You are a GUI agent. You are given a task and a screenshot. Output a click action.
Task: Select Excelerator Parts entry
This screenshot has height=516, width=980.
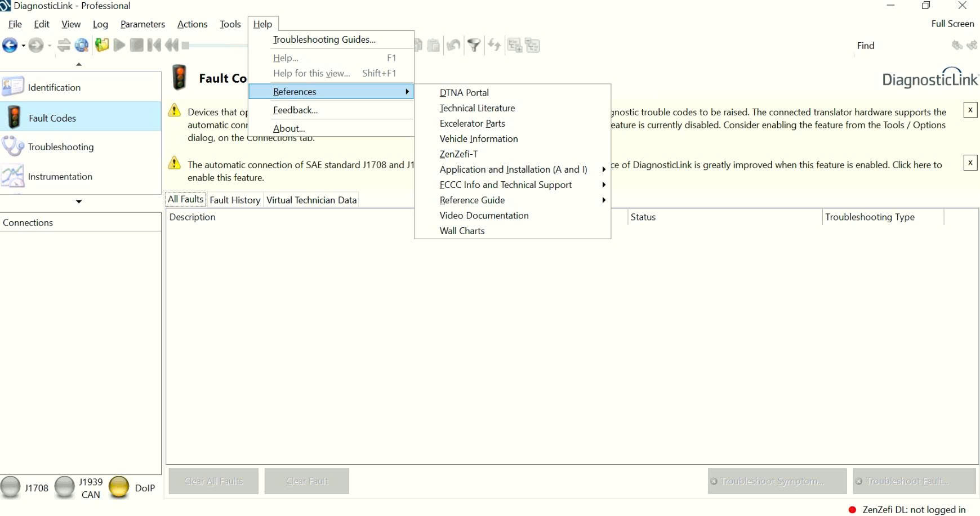click(513, 123)
